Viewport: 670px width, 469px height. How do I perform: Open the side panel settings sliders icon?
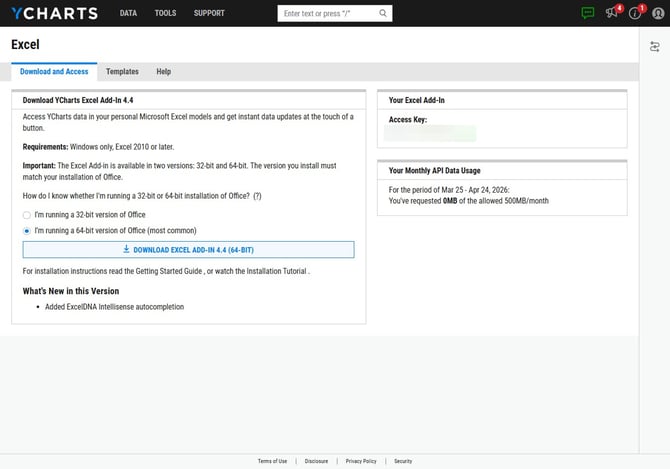pos(655,45)
